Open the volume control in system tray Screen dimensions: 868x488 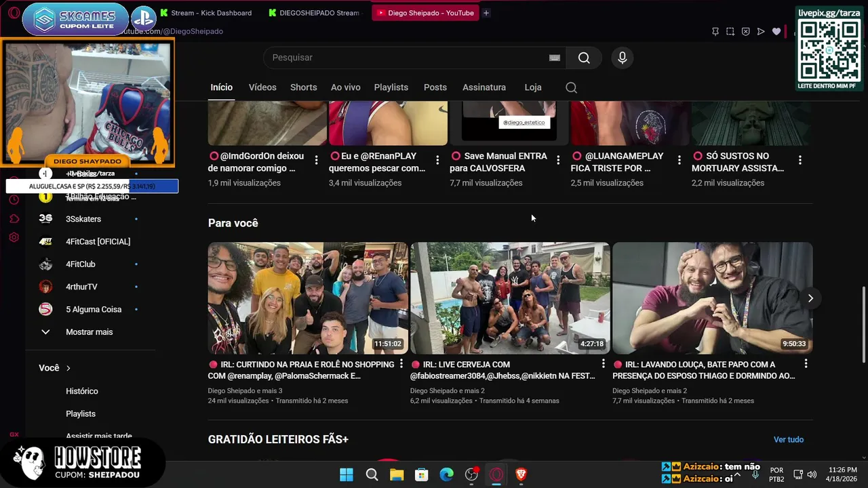click(x=812, y=474)
